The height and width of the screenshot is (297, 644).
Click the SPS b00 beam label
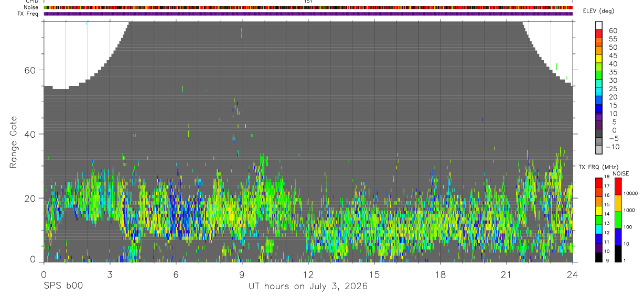63,287
